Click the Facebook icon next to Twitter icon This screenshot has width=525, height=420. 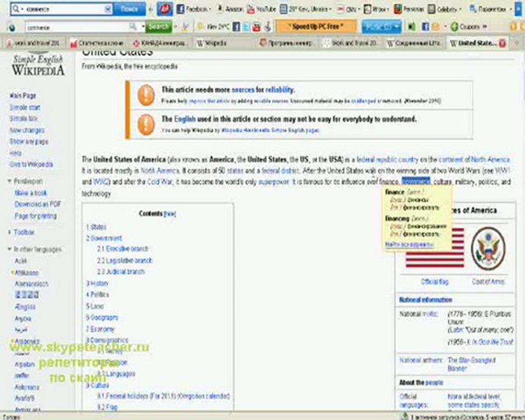click(x=236, y=26)
